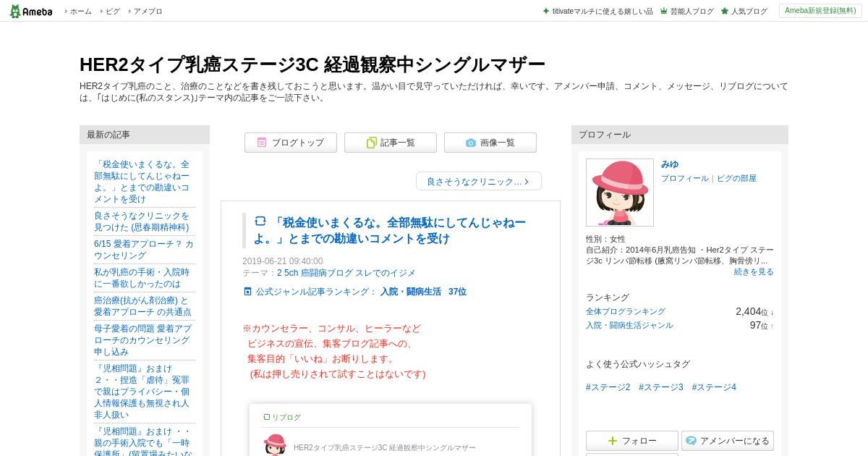
Task: Click the Ameba logo
Action: [x=30, y=11]
